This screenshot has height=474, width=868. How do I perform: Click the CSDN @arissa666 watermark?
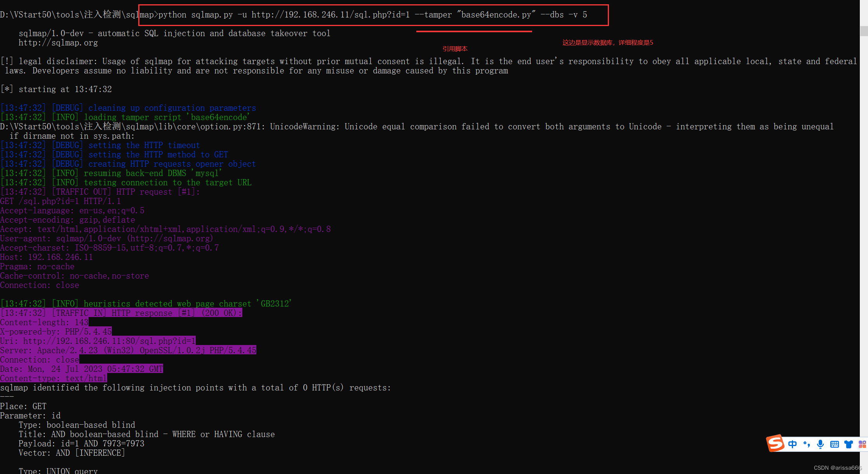837,468
